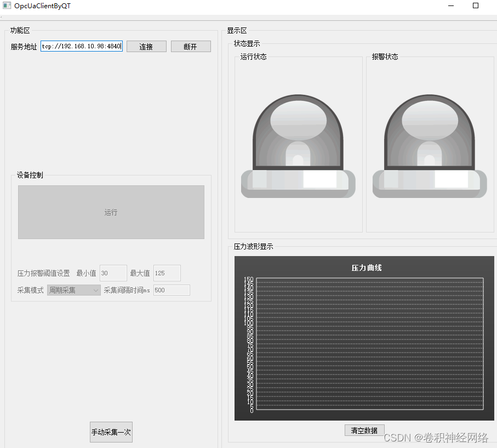
Task: Click the large 运行 run button
Action: tap(111, 212)
